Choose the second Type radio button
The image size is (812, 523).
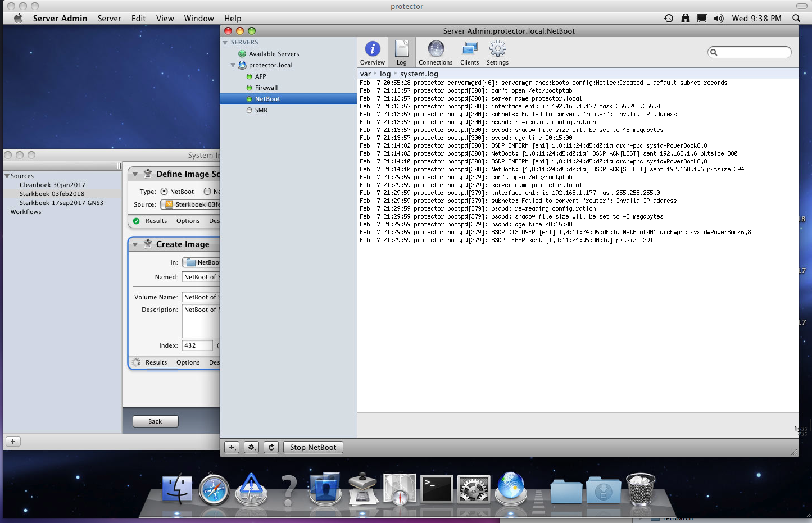point(207,192)
